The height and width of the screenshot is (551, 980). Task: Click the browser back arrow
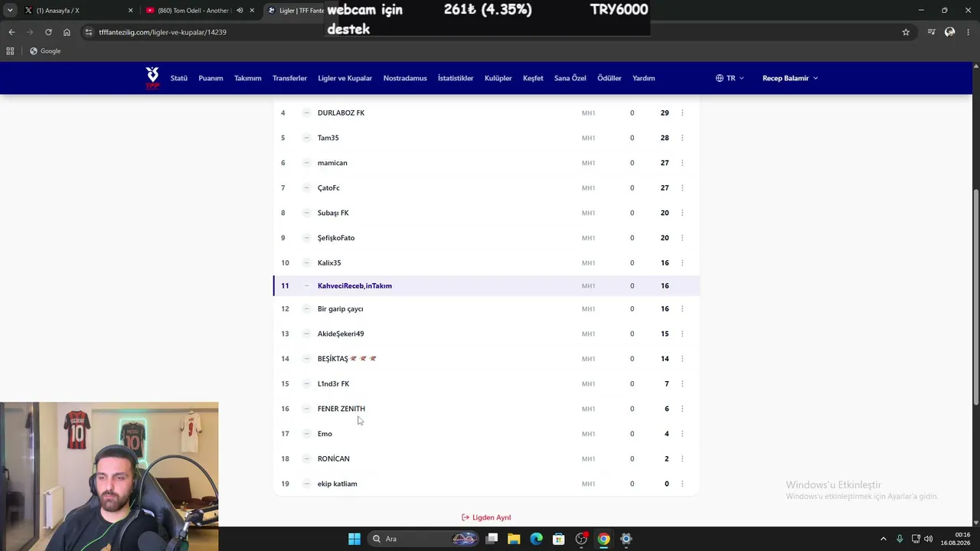pos(11,32)
